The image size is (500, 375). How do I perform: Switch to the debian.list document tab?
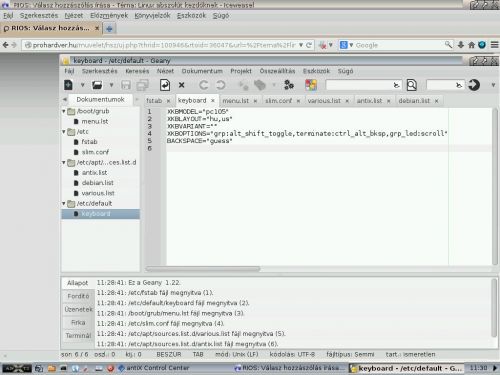(414, 101)
